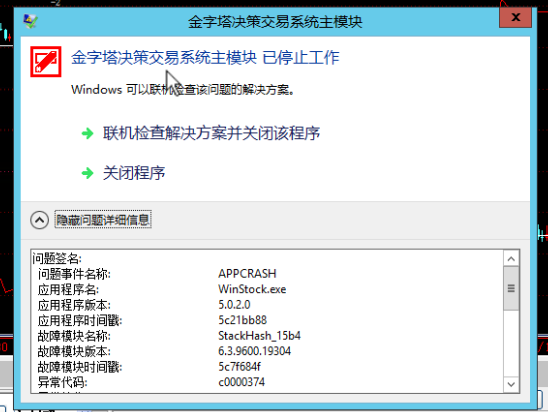Screen dimensions: 548x412
Task: Click the 异常代码 label
Action: click(62, 382)
